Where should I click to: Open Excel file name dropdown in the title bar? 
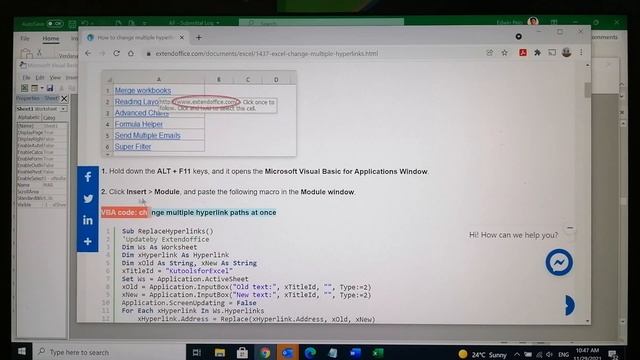pos(218,23)
